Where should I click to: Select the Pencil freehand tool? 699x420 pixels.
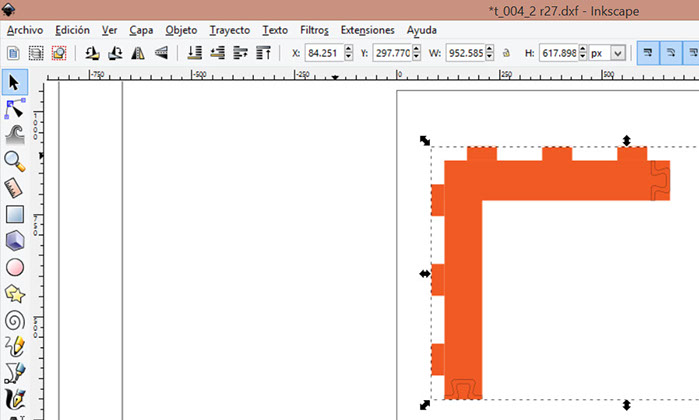[x=15, y=346]
